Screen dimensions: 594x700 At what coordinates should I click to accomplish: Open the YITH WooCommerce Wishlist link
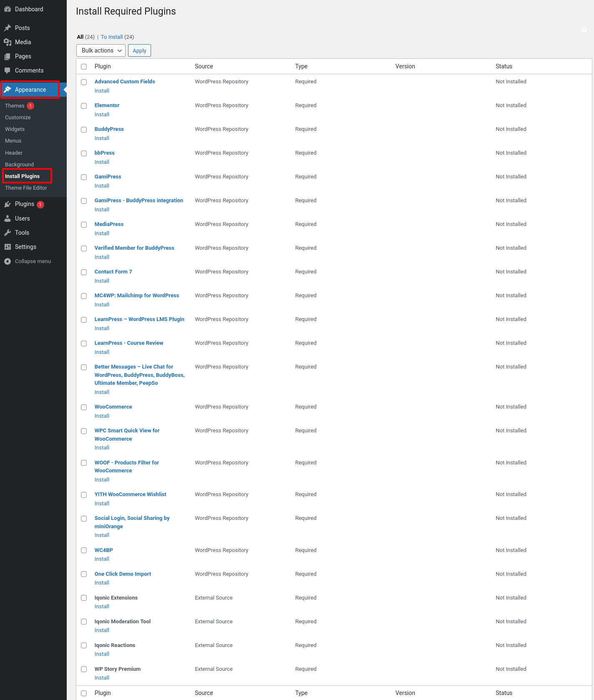click(x=130, y=494)
